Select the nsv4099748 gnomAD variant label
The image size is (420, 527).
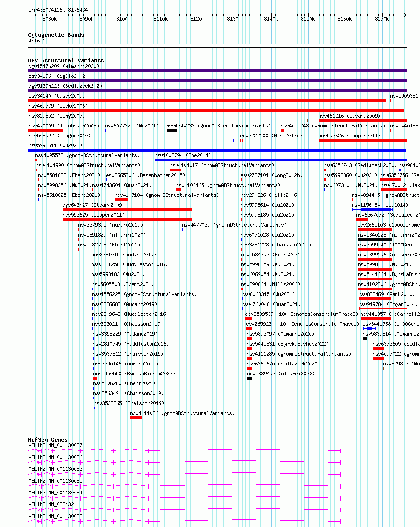point(333,126)
